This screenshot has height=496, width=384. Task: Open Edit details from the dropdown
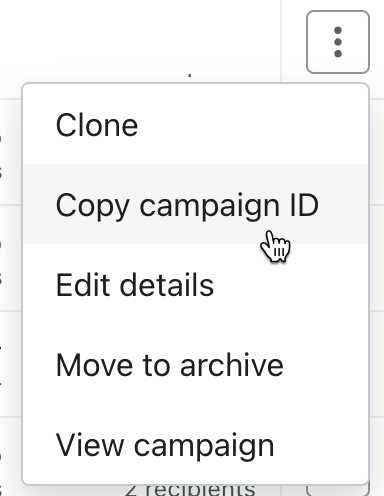(196, 284)
